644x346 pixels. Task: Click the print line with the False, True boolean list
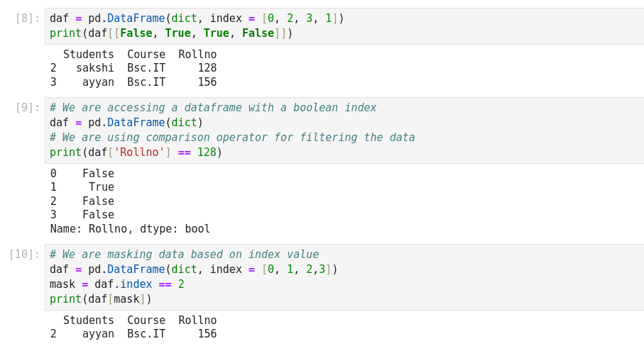[x=171, y=33]
